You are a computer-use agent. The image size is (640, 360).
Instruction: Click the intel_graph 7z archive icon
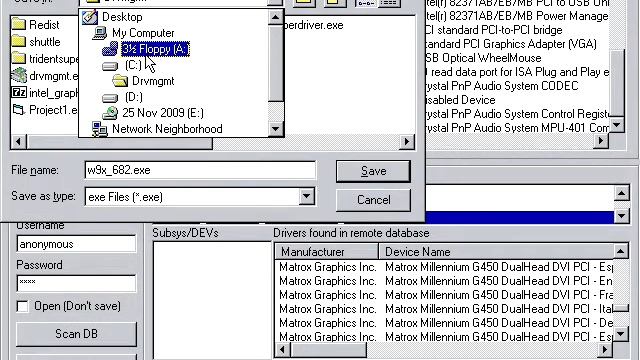(x=19, y=93)
